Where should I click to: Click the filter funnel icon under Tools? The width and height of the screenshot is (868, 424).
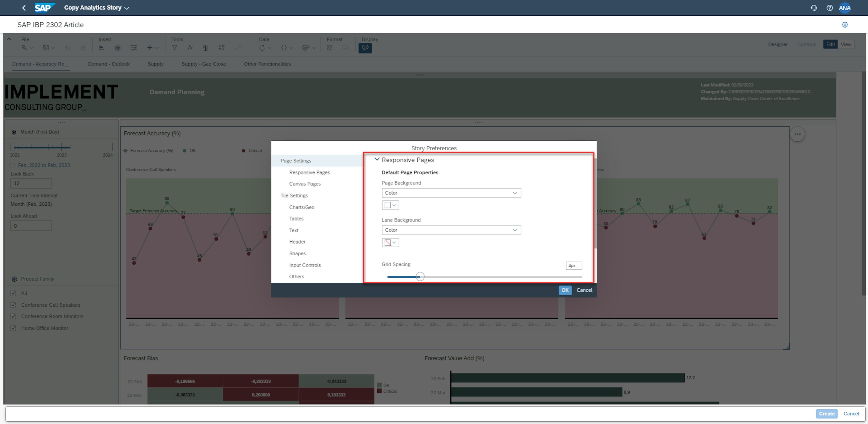coord(174,48)
